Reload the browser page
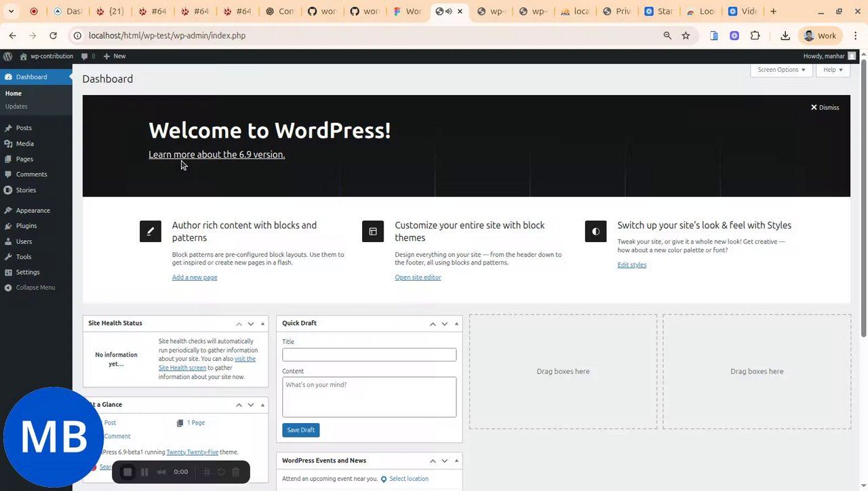Viewport: 868px width, 491px height. pyautogui.click(x=53, y=35)
